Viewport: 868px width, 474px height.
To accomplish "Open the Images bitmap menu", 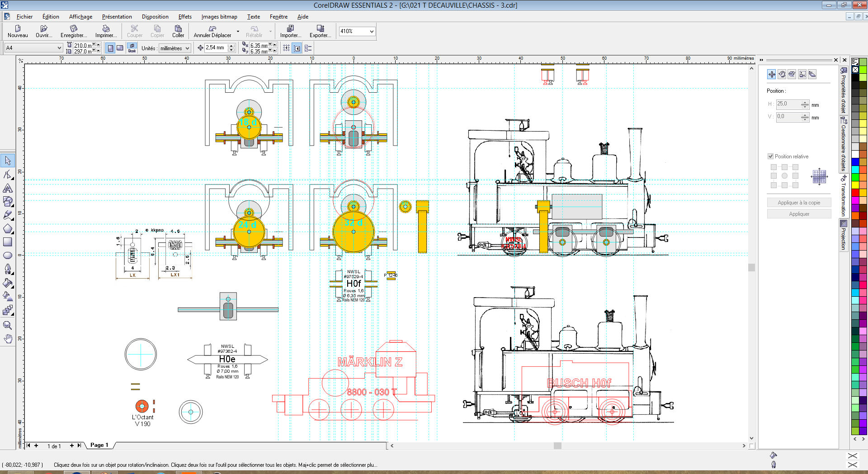I will click(219, 17).
